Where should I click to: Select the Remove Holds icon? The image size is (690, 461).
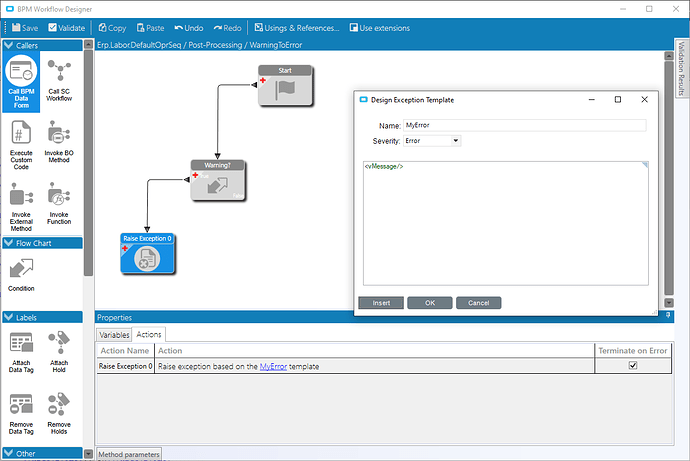click(59, 404)
